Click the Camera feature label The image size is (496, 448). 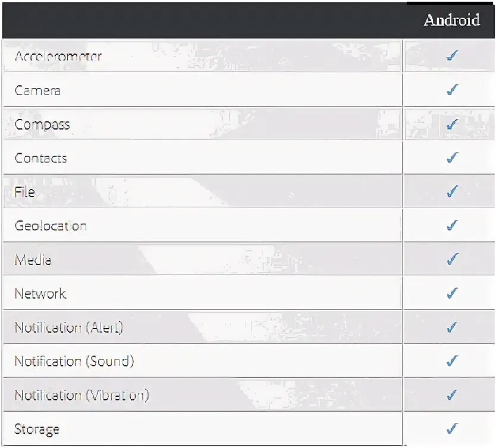[37, 90]
